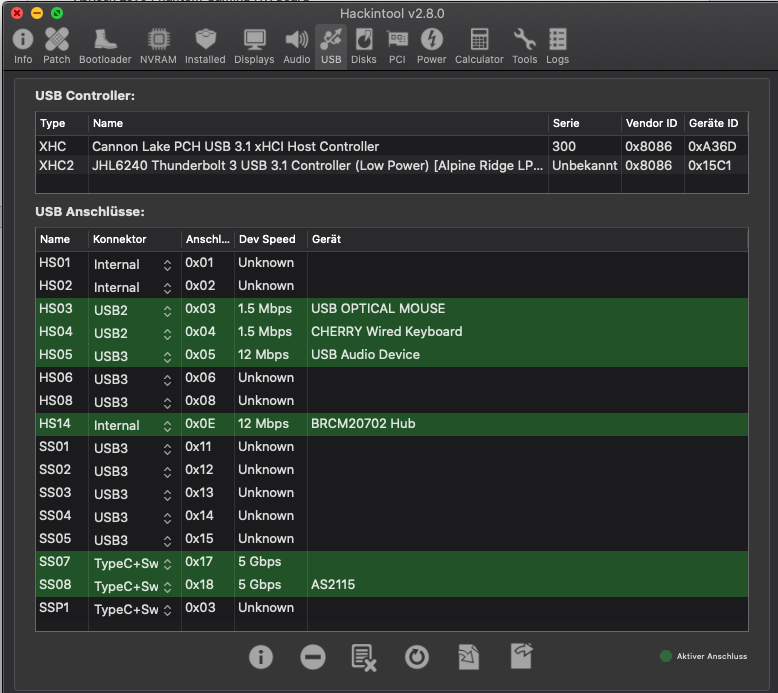Click the info icon below port list

tap(260, 656)
